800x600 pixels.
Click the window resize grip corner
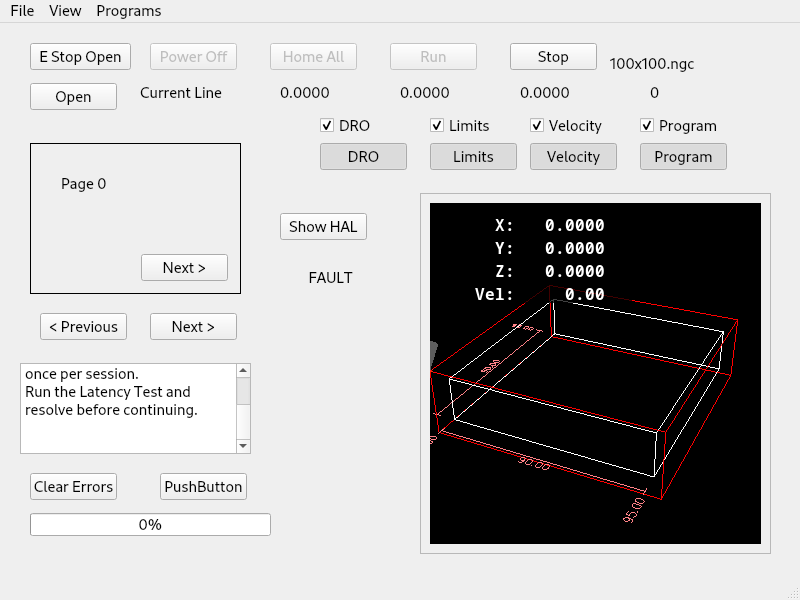point(794,594)
